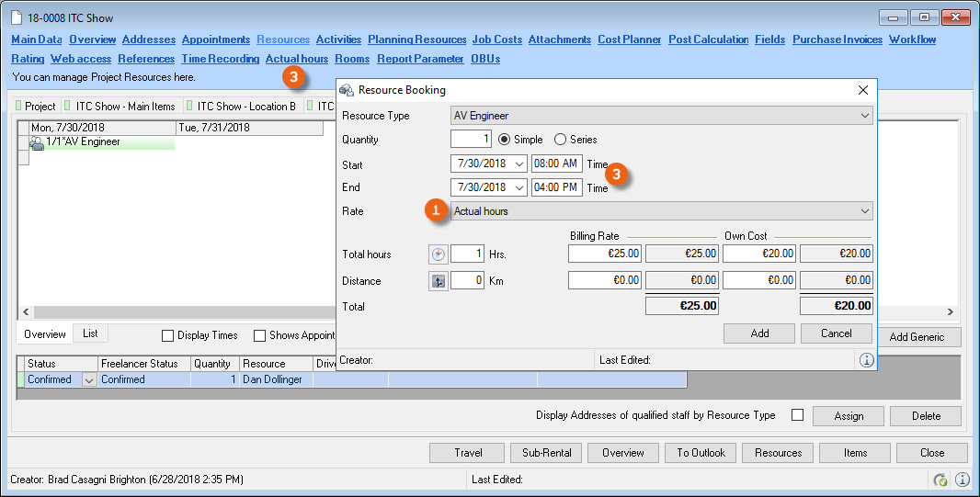Click the distance calculator icon next to Km
Viewport: 980px width, 497px height.
tap(439, 282)
